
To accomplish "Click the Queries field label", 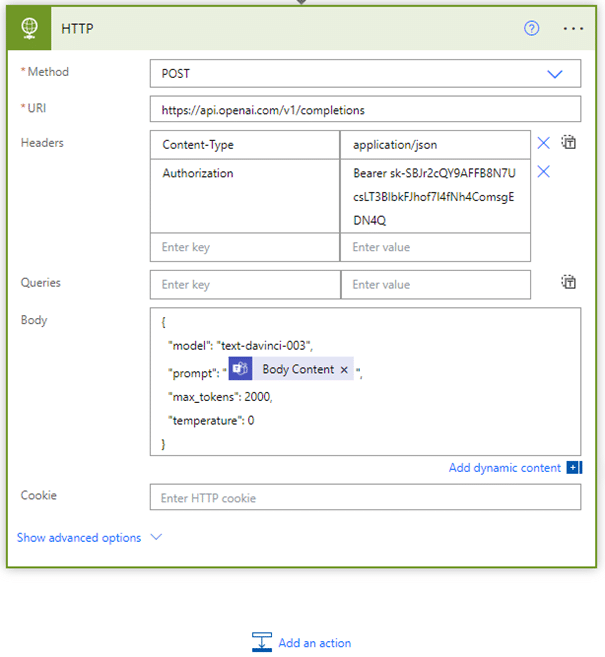I will pyautogui.click(x=41, y=282).
